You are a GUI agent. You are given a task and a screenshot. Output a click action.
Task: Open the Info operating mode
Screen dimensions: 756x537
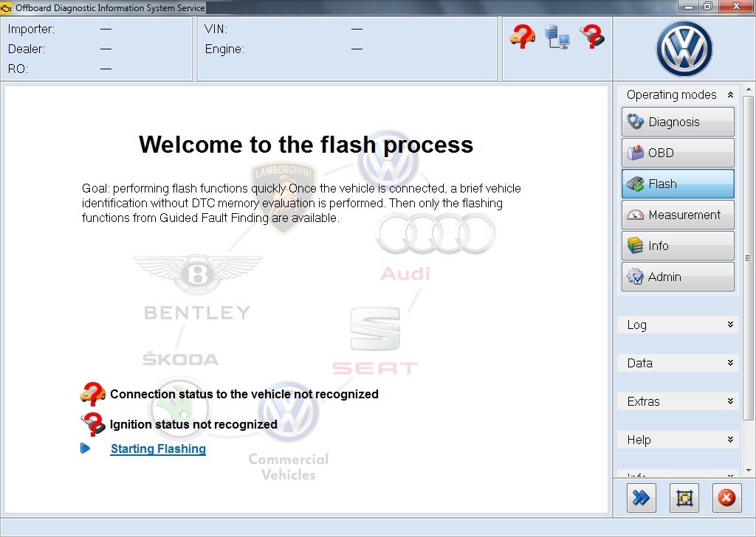(x=678, y=246)
